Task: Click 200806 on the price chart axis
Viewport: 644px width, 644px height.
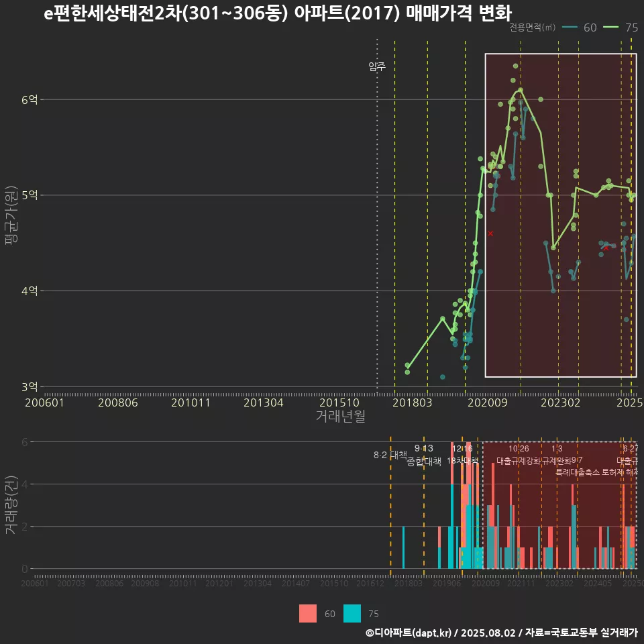Action: coord(118,402)
